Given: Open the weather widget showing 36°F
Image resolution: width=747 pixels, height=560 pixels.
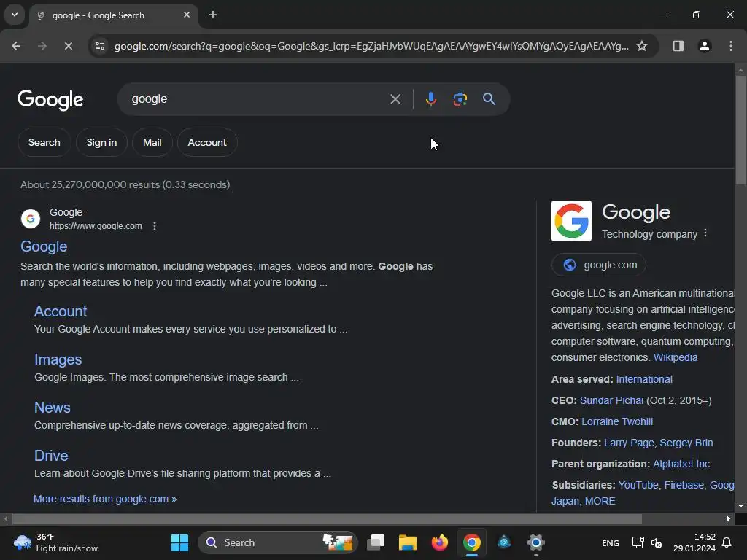Looking at the screenshot, I should tap(55, 542).
